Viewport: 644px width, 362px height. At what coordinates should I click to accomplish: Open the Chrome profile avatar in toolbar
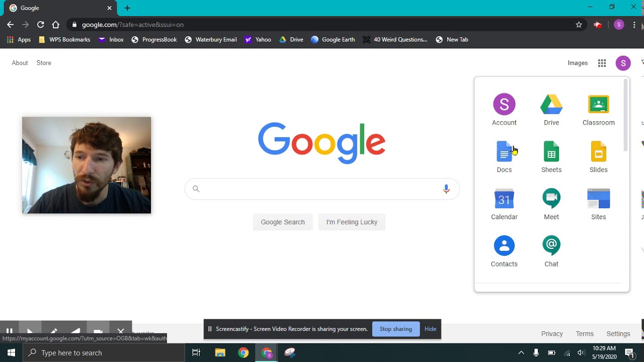[x=619, y=25]
